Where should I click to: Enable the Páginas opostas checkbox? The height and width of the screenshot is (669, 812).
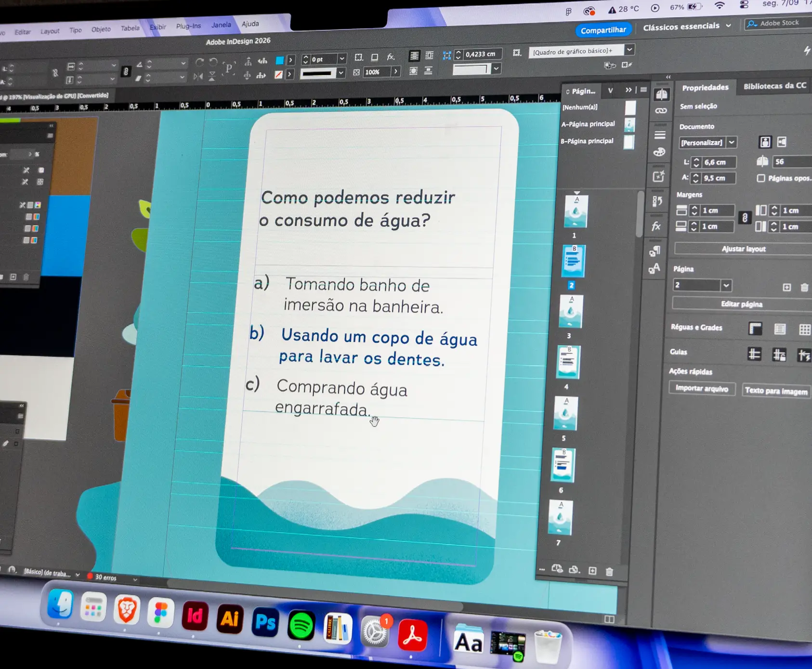(761, 178)
